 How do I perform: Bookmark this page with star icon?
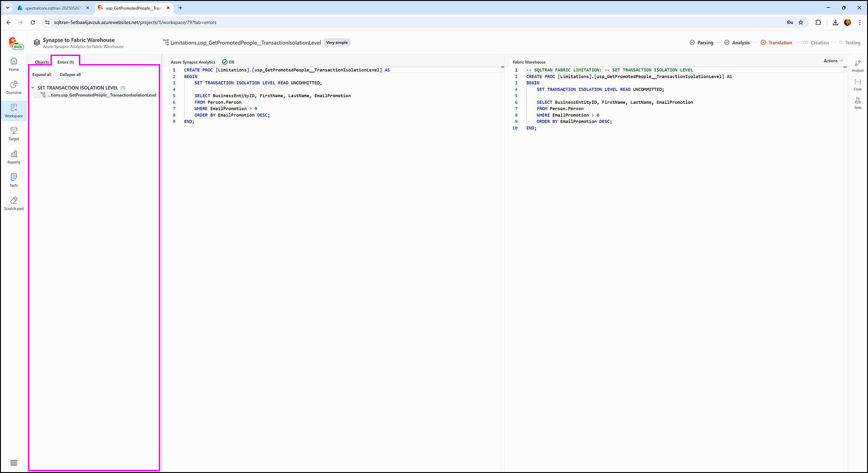801,22
